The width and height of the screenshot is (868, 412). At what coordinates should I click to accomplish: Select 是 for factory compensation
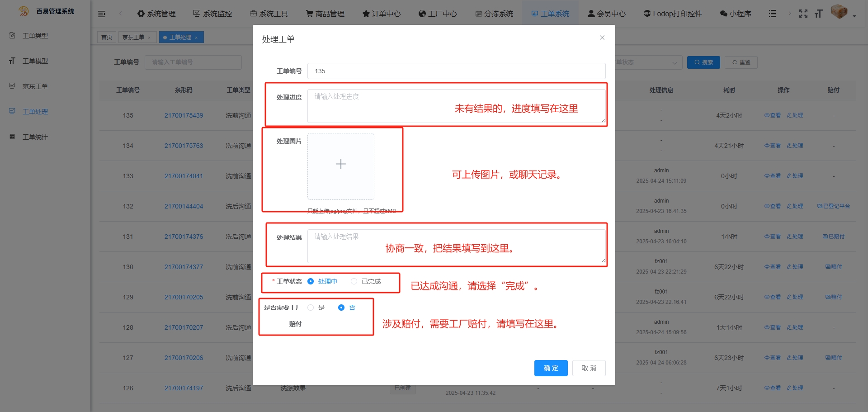coord(311,308)
